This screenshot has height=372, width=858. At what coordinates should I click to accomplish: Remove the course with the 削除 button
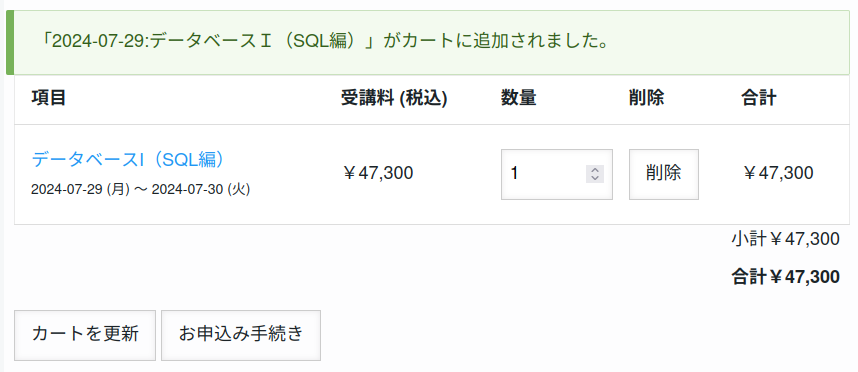pos(664,174)
